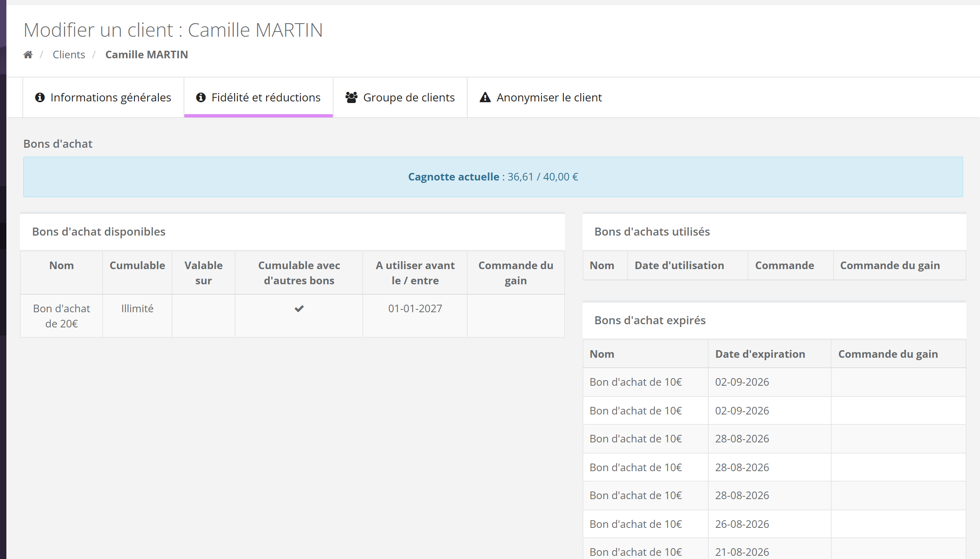Image resolution: width=980 pixels, height=559 pixels.
Task: Click the users icon on Groupe de clients tab
Action: (351, 97)
